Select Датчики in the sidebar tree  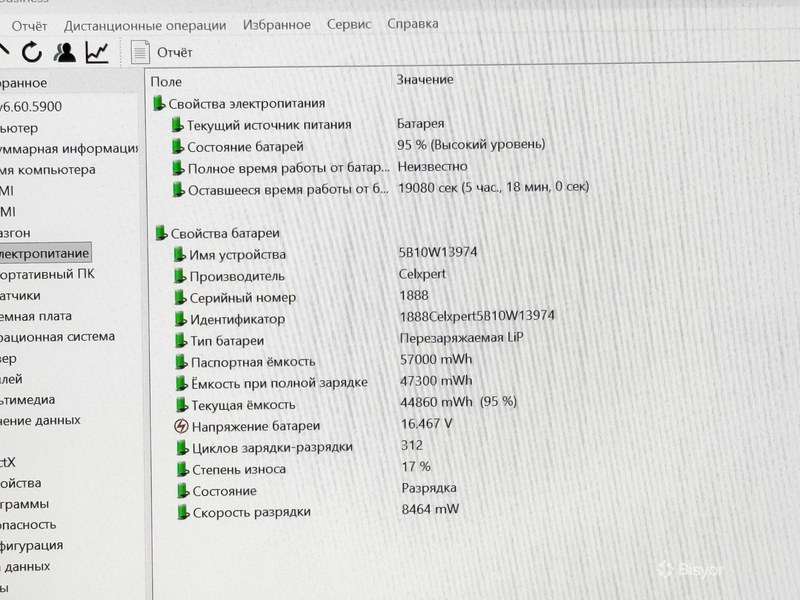coord(20,295)
